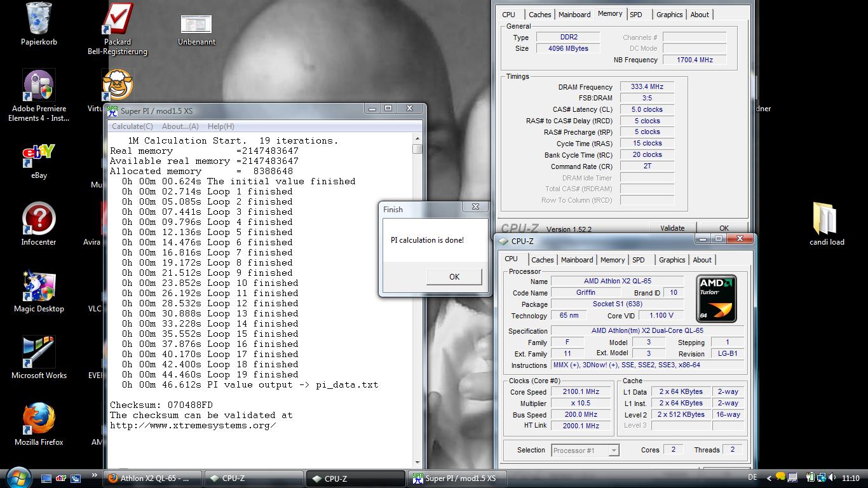Select Graphics tab in lower CPU-Z window
The image size is (868, 488).
pyautogui.click(x=672, y=260)
